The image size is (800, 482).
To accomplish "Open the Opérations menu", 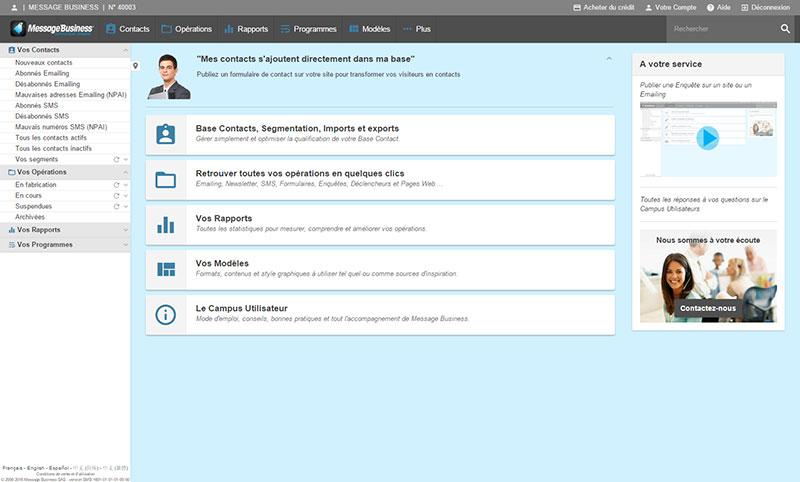I will click(187, 29).
